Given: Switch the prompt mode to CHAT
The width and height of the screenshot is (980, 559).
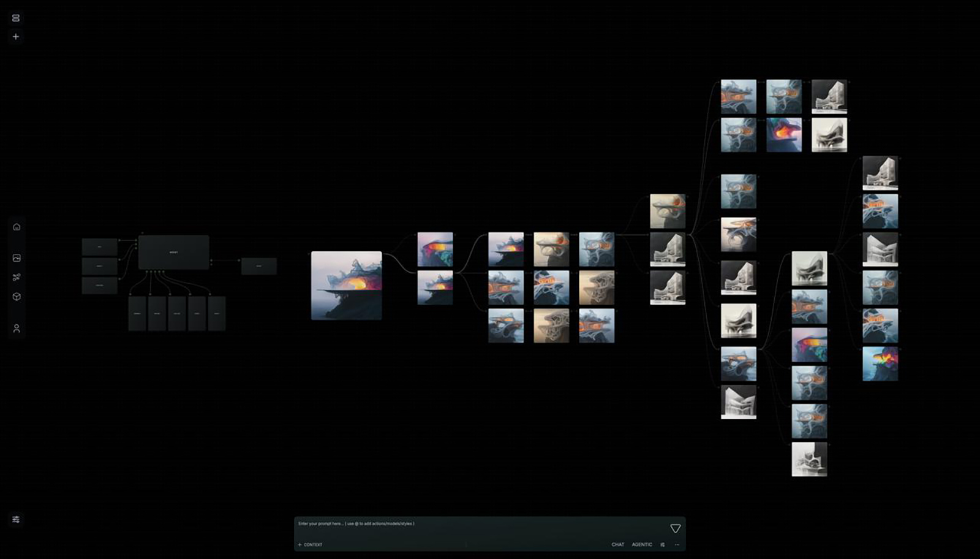Looking at the screenshot, I should (x=617, y=544).
